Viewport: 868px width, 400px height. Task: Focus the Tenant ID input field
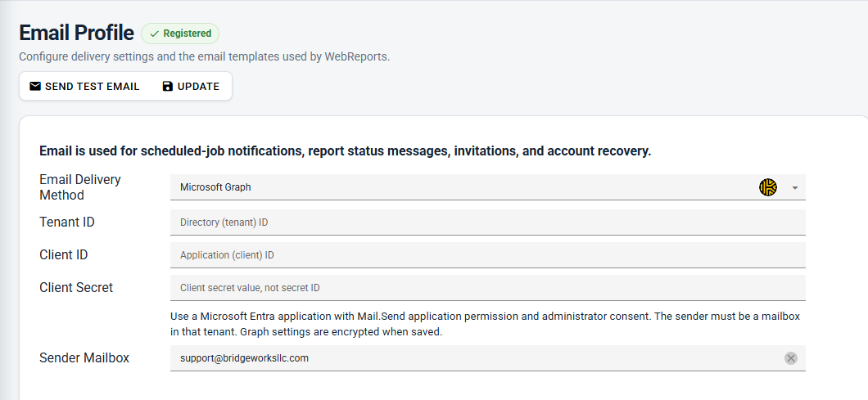click(488, 222)
